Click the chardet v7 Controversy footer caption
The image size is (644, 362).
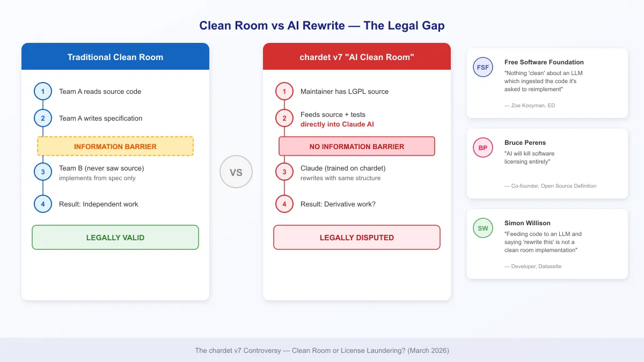click(x=322, y=350)
